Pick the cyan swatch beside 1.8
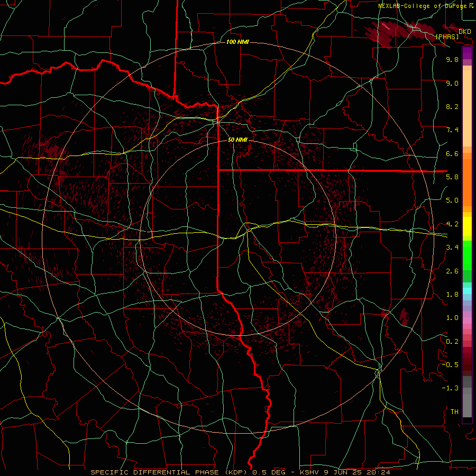Viewport: 476px width, 476px height. click(x=467, y=291)
